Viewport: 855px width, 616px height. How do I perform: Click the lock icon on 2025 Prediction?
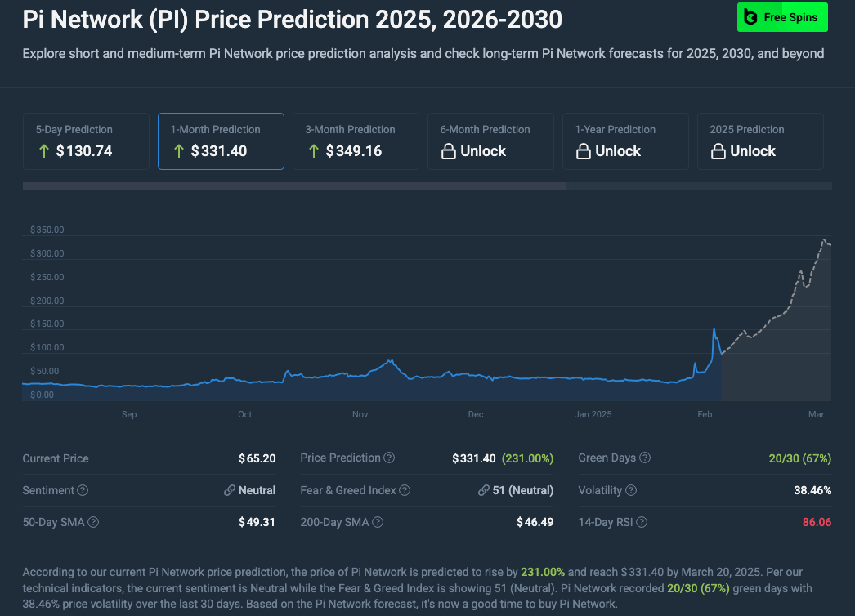(x=718, y=151)
